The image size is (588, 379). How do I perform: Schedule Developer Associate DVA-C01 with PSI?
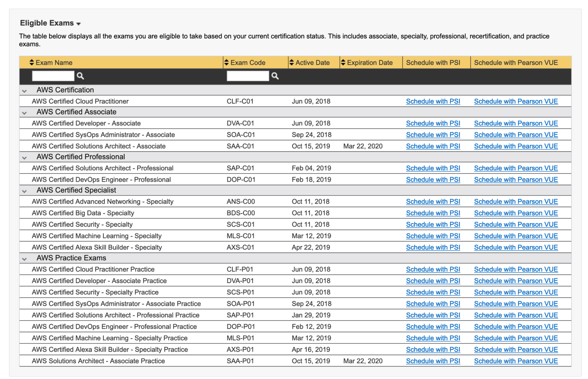click(433, 123)
